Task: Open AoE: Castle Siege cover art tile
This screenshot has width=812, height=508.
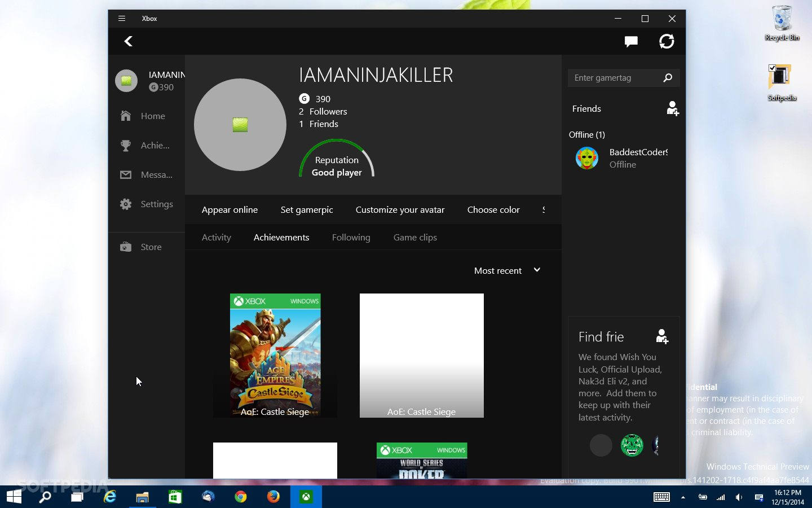Action: [x=275, y=356]
